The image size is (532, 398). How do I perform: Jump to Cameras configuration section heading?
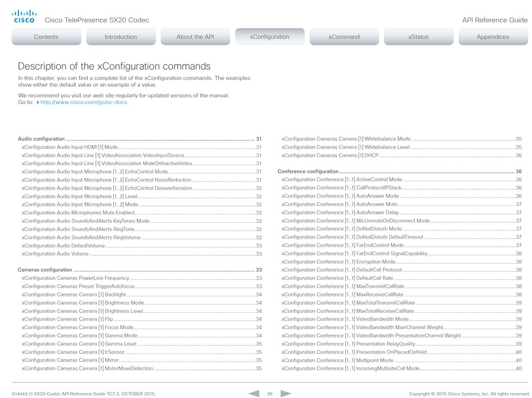click(140, 270)
